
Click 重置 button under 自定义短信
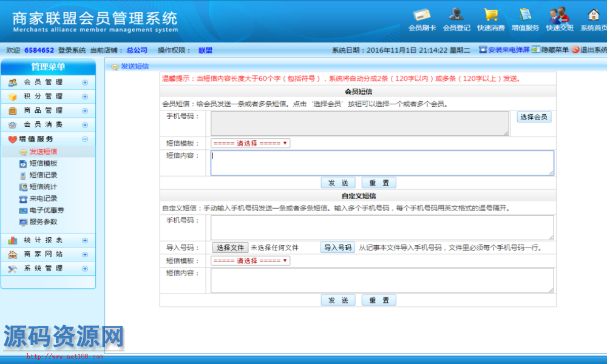point(379,300)
